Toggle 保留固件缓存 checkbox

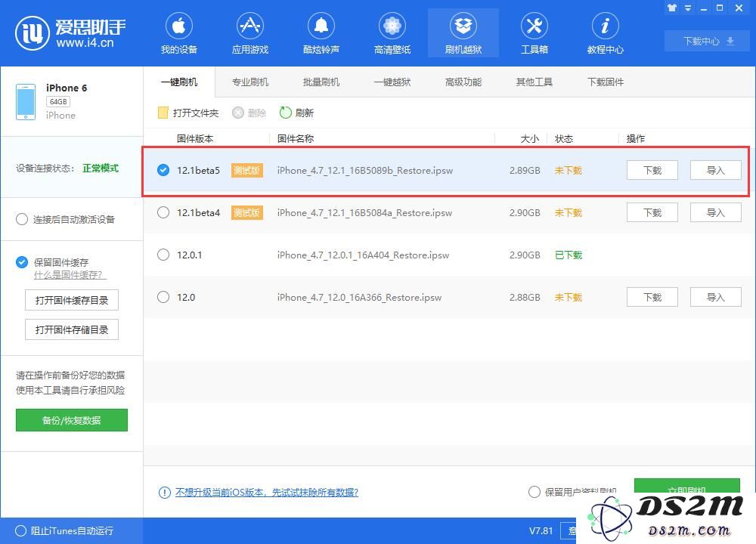[x=22, y=262]
